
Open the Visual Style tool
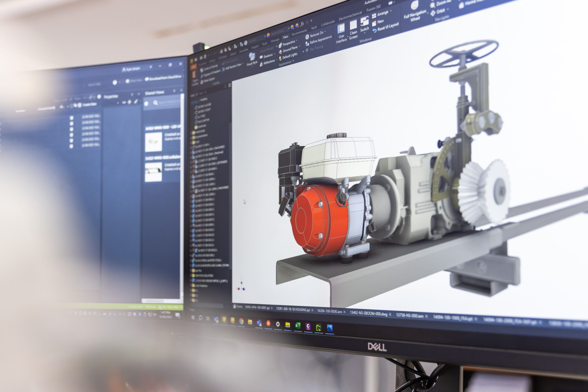pyautogui.click(x=252, y=57)
